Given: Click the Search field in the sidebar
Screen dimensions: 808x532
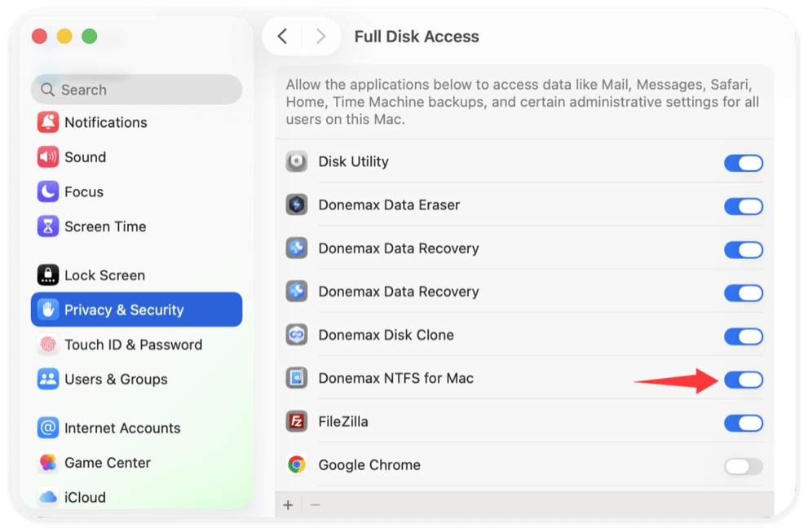Looking at the screenshot, I should click(x=135, y=89).
